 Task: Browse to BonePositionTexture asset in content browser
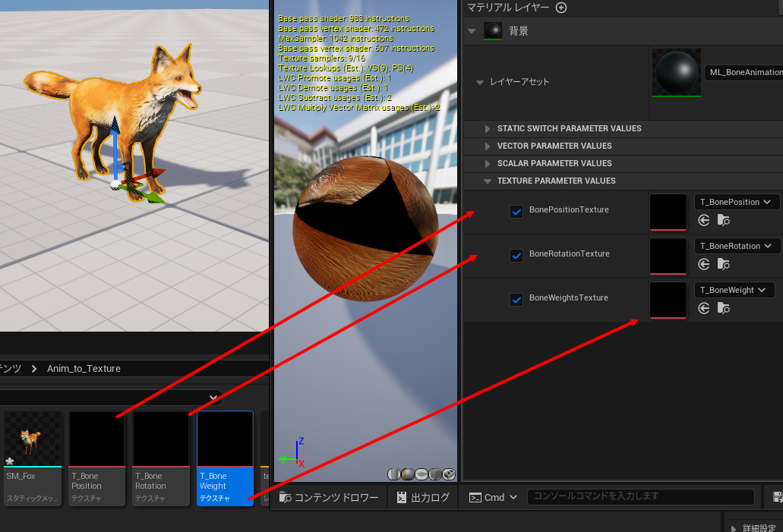click(x=724, y=221)
